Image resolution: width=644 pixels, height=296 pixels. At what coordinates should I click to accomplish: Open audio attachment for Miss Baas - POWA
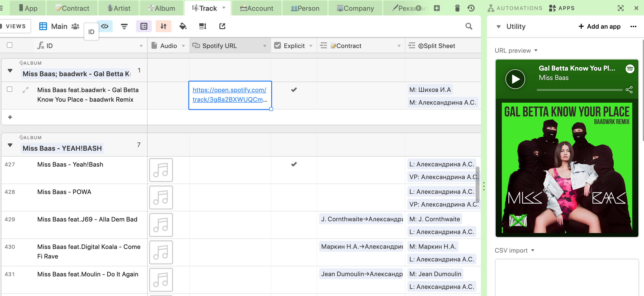tap(161, 197)
